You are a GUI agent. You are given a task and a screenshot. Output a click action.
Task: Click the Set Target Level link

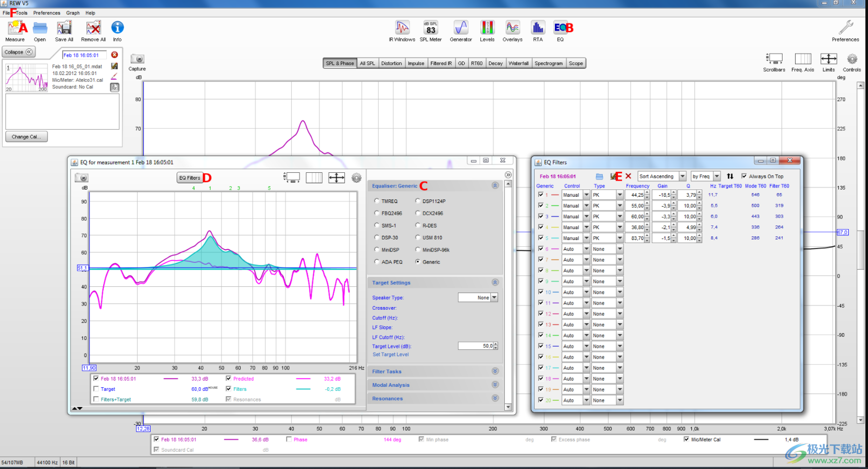point(390,354)
